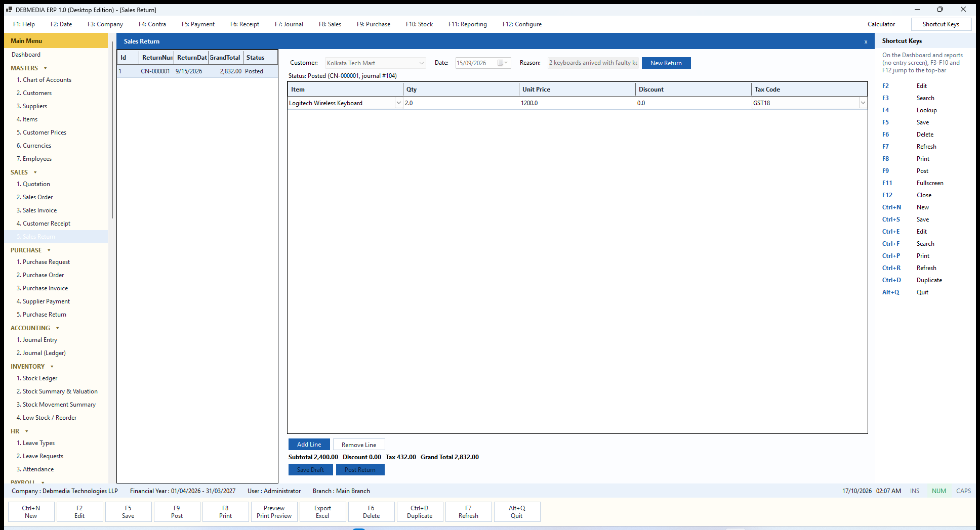Open Dashboard in Main Menu

(26, 55)
